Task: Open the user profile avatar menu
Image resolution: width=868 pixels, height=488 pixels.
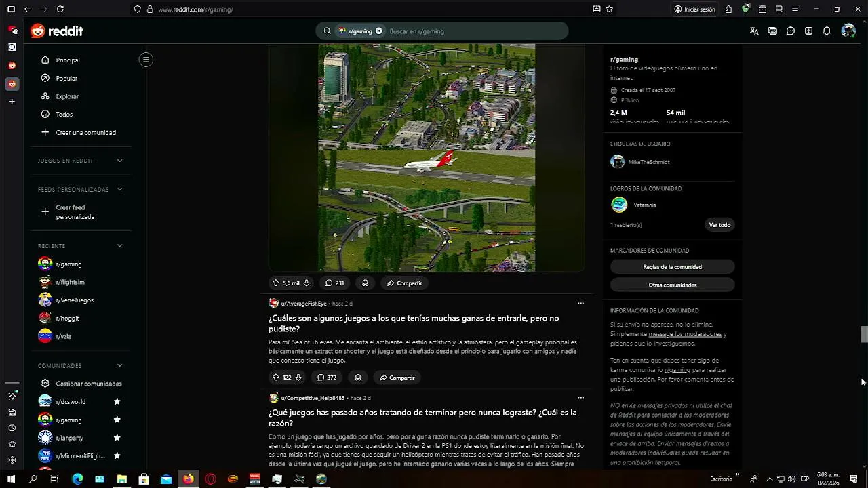Action: (848, 30)
